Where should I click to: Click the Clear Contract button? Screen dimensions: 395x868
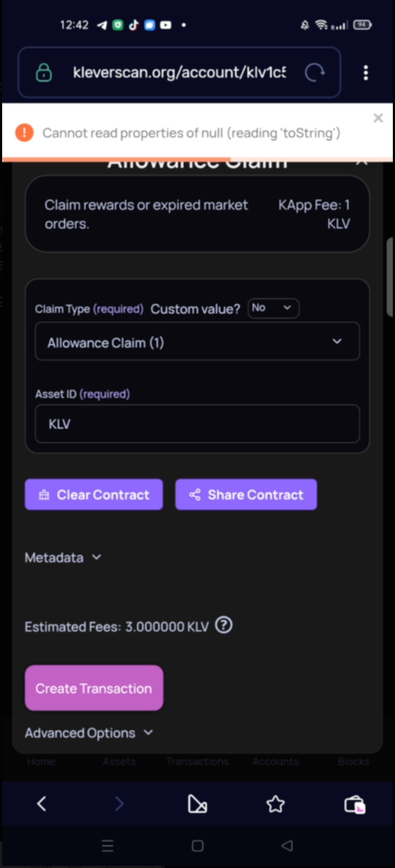pos(94,495)
